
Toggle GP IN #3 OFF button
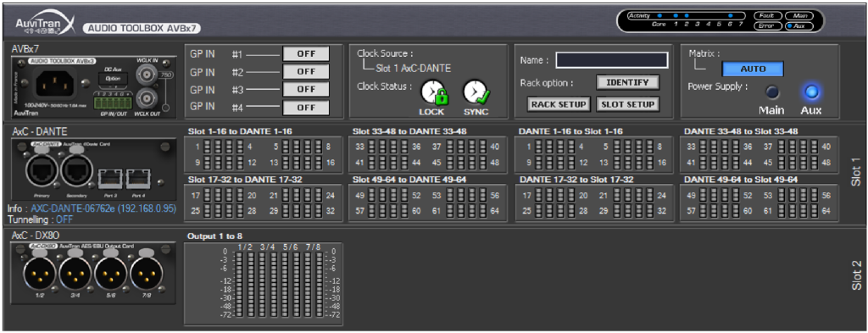click(306, 89)
